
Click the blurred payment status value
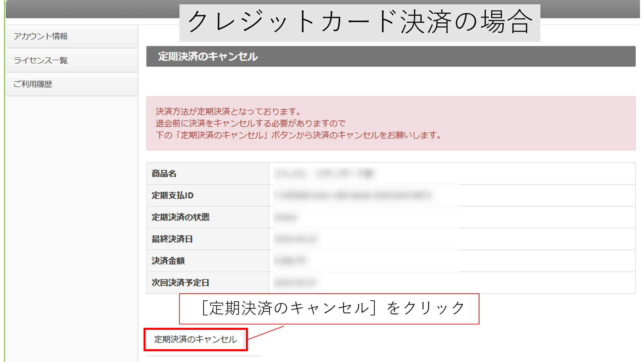[285, 218]
